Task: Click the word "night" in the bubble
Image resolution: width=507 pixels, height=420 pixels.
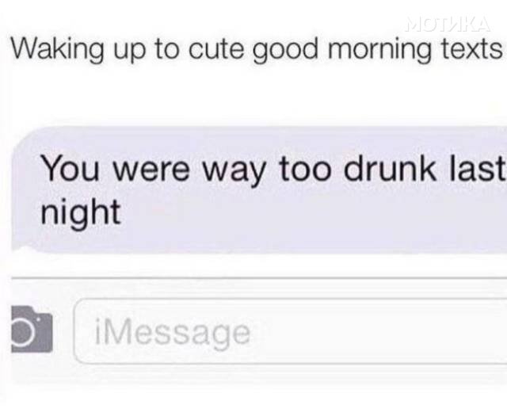Action: (81, 212)
